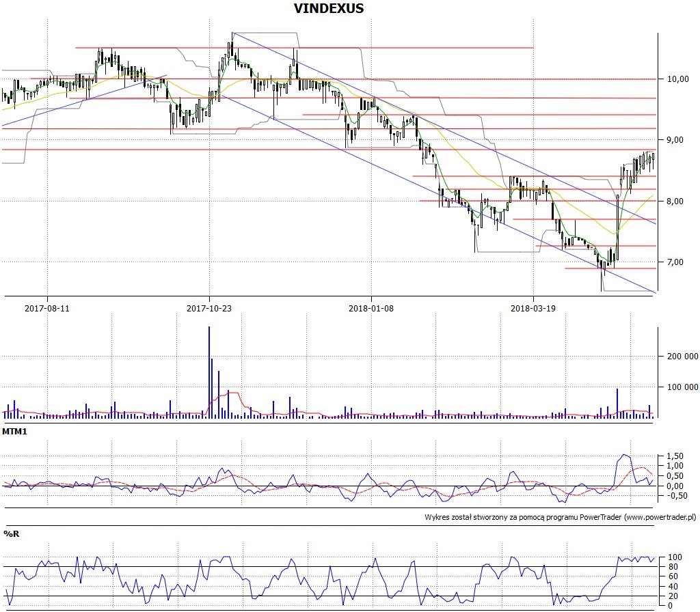Click the 100 000 volume axis label

[x=683, y=387]
